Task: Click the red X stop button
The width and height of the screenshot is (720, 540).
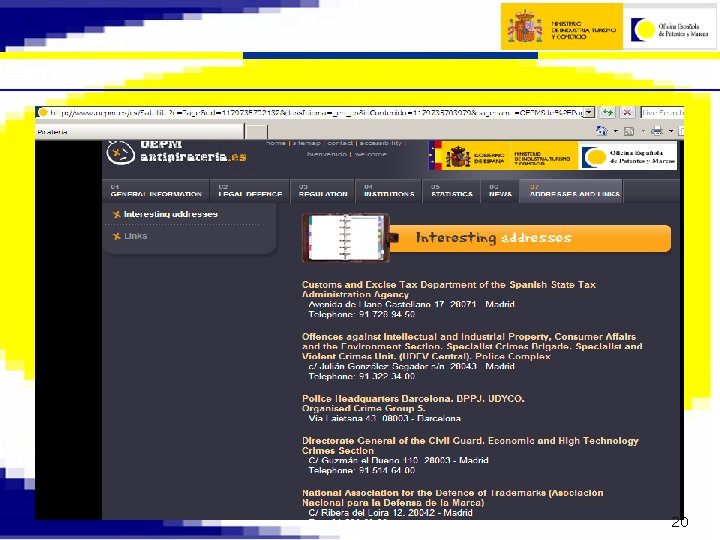Action: pos(627,112)
